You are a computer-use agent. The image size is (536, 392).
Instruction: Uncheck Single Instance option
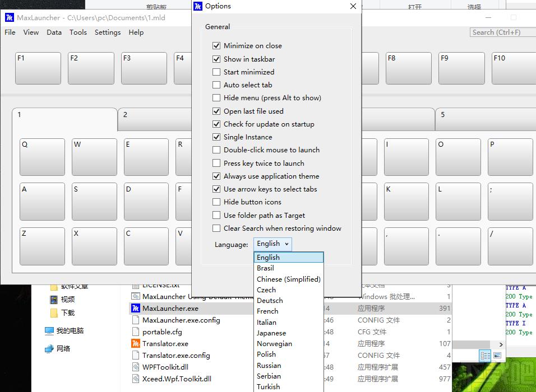click(x=216, y=137)
